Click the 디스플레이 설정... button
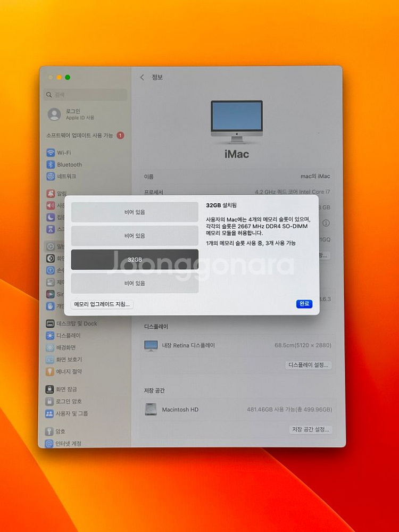The width and height of the screenshot is (399, 532). click(308, 365)
